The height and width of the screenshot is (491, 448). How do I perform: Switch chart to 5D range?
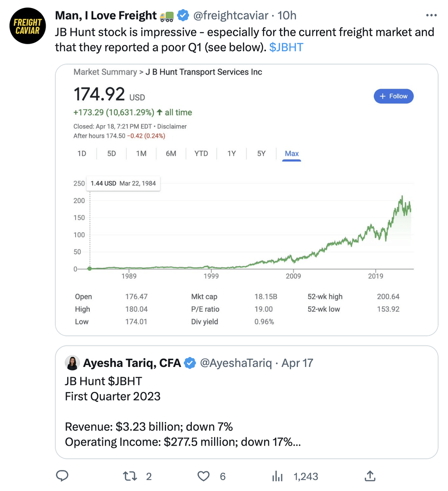pos(112,153)
